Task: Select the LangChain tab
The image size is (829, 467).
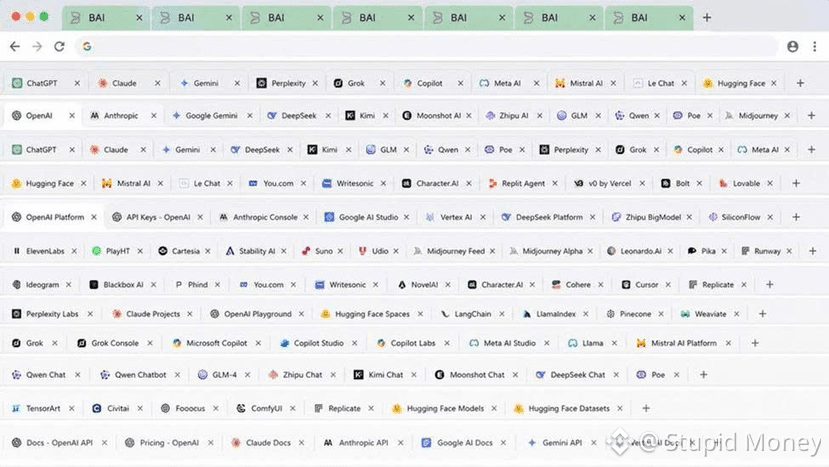Action: point(472,314)
